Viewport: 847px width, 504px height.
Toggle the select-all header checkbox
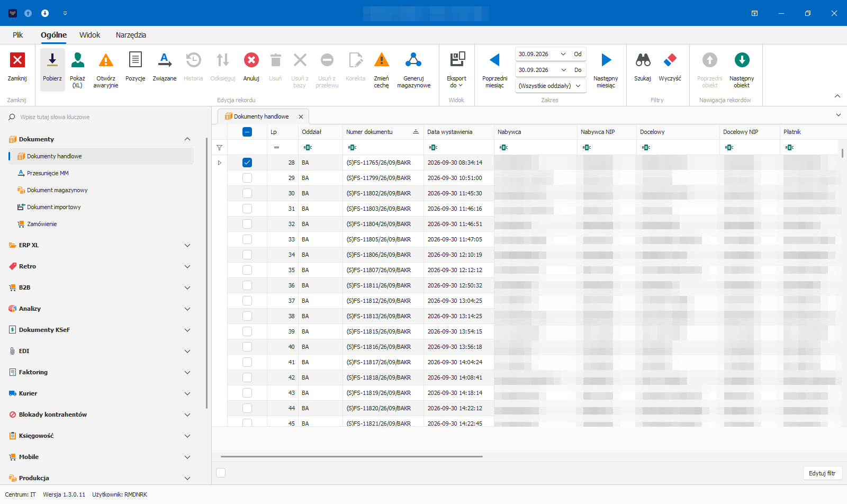coord(247,132)
